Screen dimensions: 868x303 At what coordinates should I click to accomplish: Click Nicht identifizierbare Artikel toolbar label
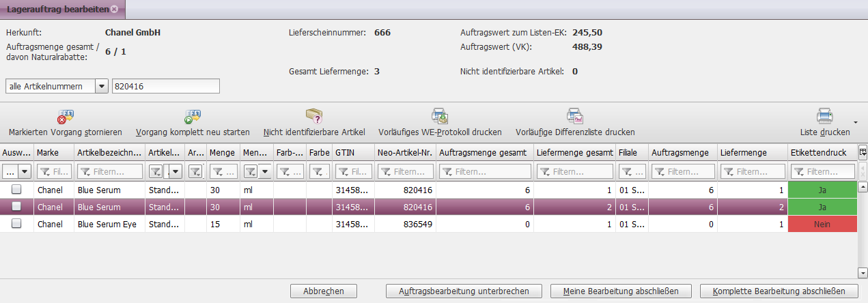tap(314, 132)
